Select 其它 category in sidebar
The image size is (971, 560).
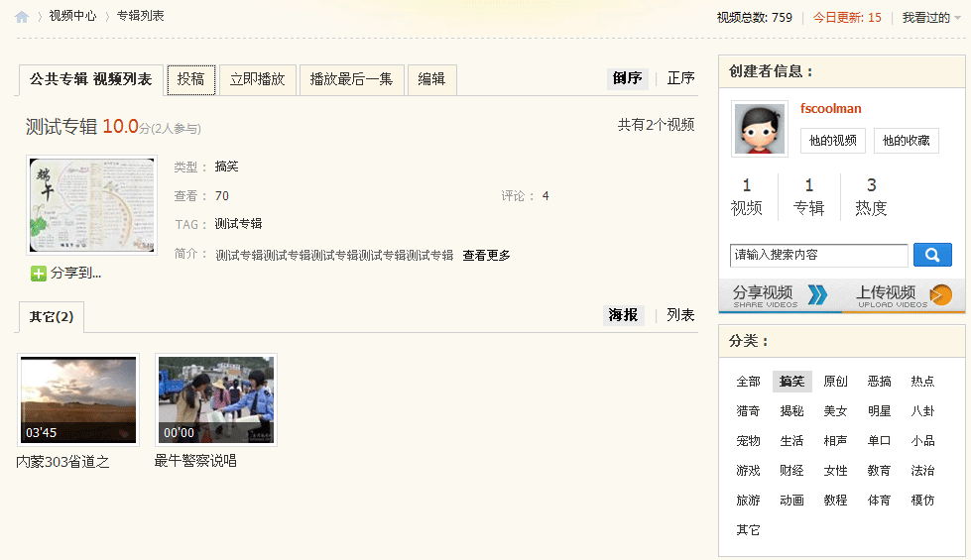748,529
